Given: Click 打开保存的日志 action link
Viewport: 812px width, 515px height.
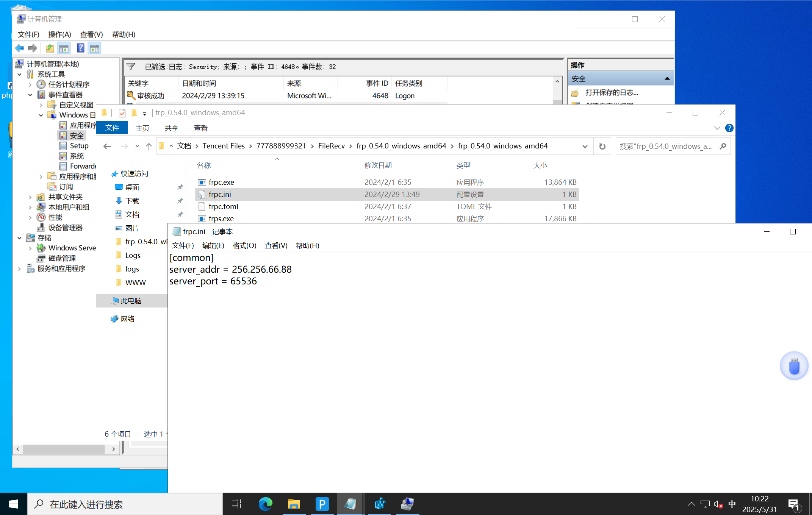Looking at the screenshot, I should (611, 92).
